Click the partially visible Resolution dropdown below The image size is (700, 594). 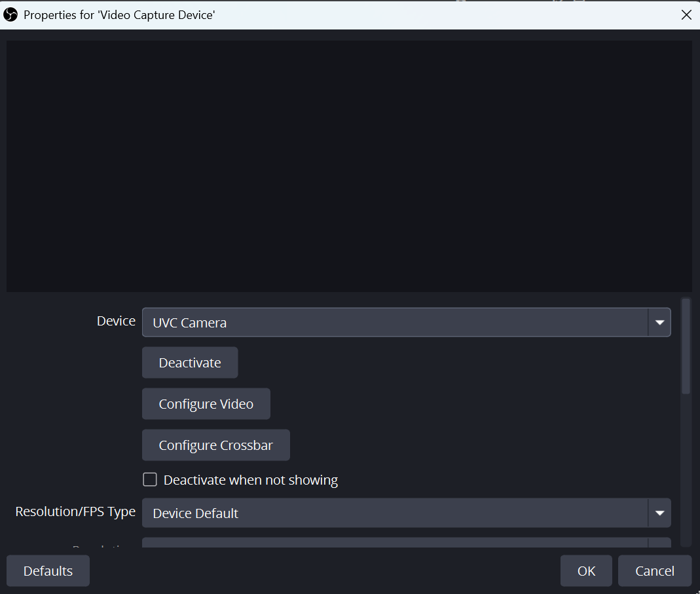tap(394, 543)
